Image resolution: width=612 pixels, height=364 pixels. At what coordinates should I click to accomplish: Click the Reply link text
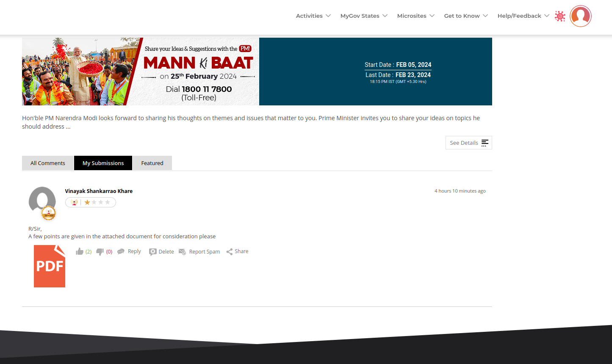click(134, 251)
